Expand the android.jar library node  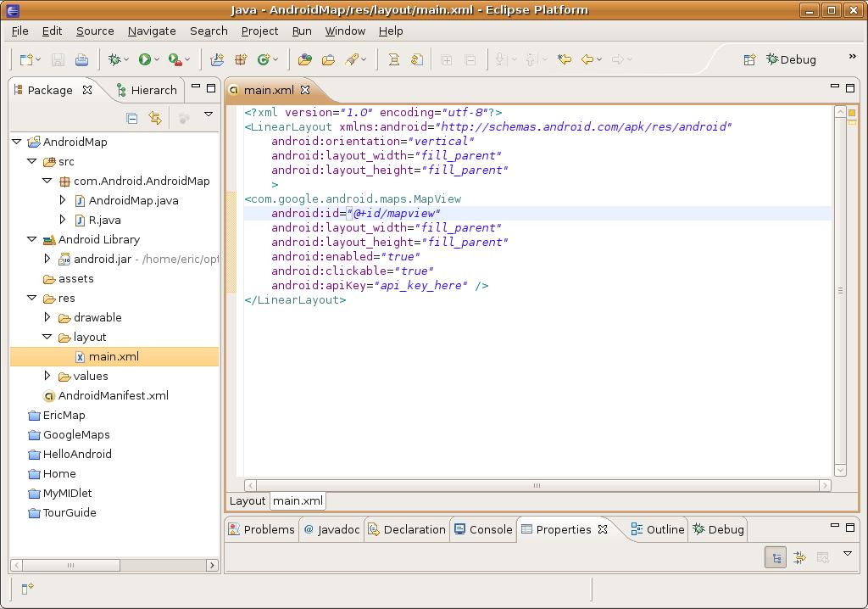point(47,259)
